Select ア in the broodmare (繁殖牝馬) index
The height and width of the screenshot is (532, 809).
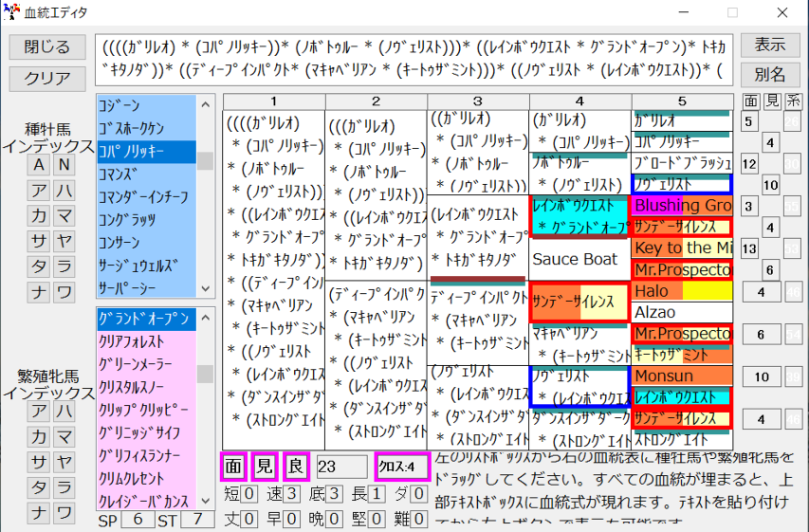coord(39,412)
